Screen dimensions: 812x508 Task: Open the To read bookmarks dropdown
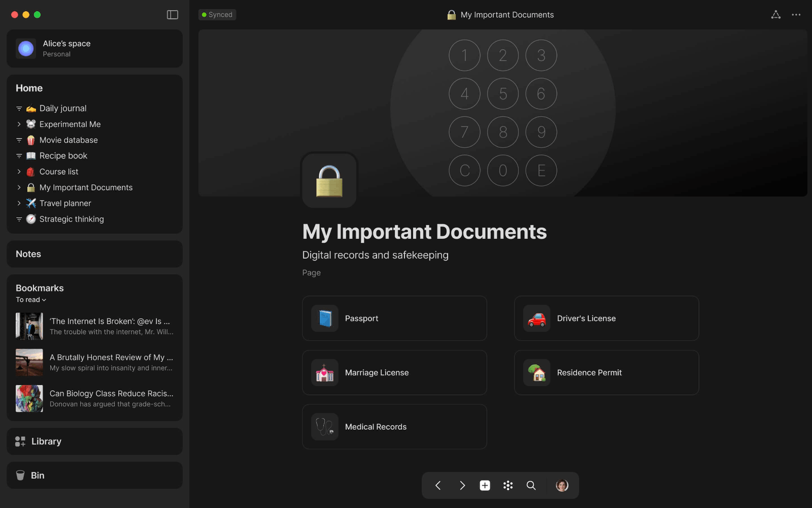click(x=31, y=300)
